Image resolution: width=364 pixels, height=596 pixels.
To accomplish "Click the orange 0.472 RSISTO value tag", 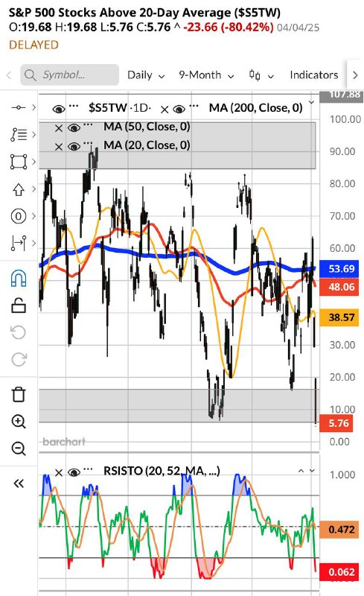I will coord(339,530).
